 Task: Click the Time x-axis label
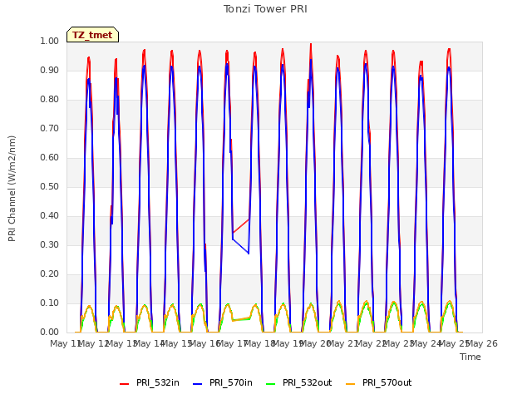click(x=470, y=357)
